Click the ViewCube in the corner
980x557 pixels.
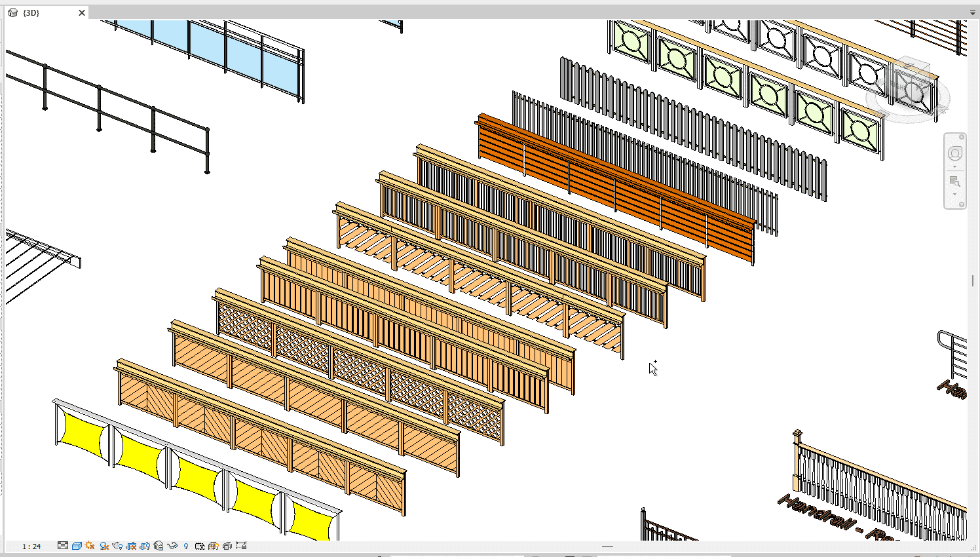click(x=911, y=88)
